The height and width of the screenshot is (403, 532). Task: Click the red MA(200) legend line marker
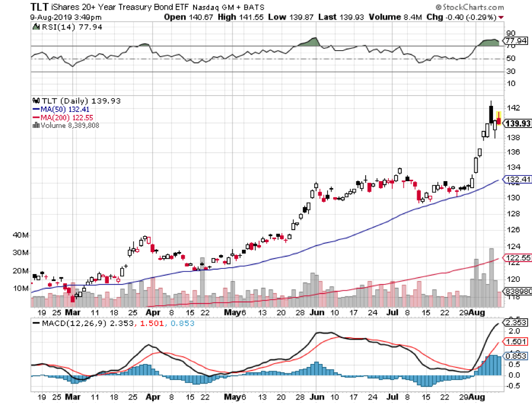[x=36, y=117]
